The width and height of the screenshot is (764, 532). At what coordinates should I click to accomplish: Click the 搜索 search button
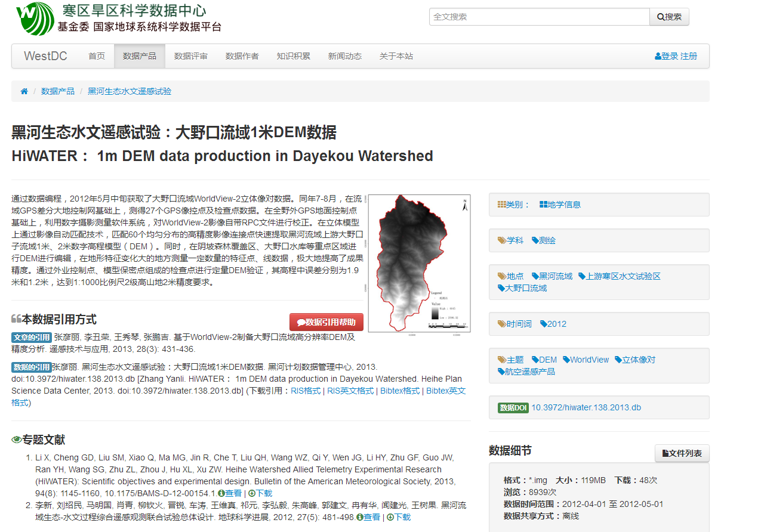pyautogui.click(x=669, y=17)
